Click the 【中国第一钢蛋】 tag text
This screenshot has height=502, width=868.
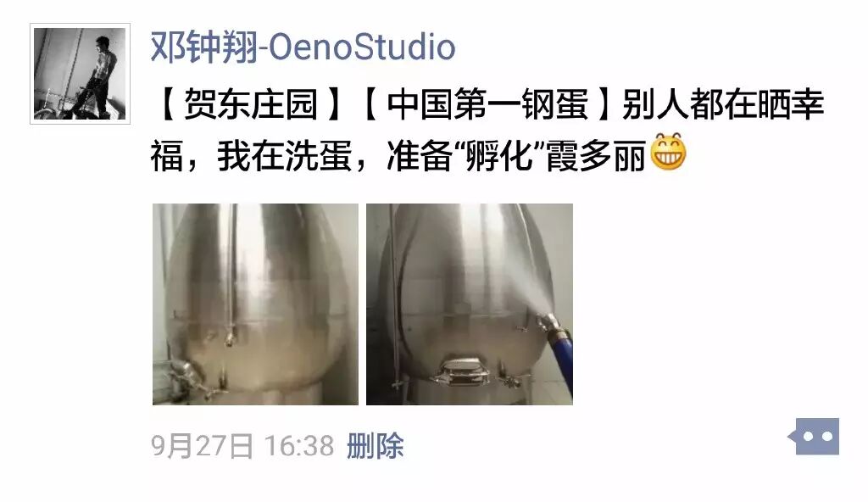pos(487,104)
